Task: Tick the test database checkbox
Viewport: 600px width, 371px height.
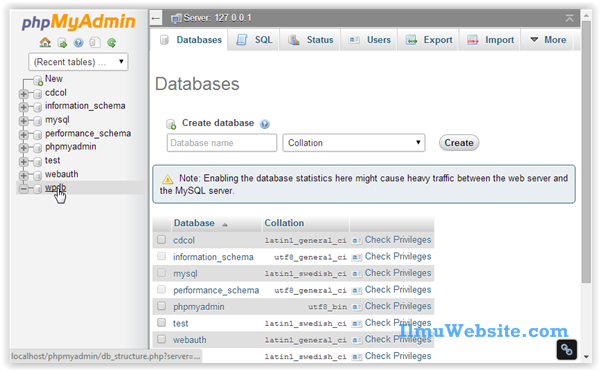Action: 161,322
